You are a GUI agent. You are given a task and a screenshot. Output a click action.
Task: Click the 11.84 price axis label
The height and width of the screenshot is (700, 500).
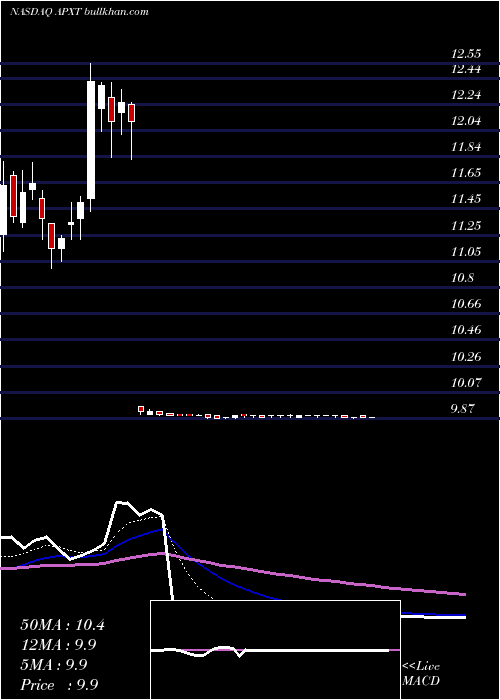[466, 147]
